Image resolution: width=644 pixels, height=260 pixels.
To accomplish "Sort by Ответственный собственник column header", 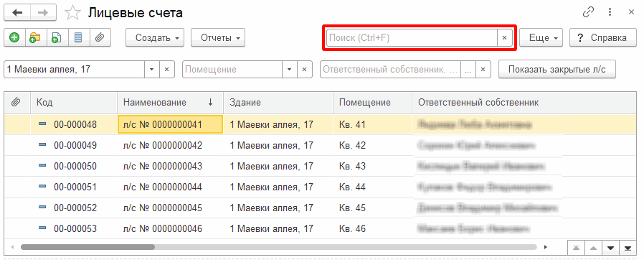I will point(525,103).
